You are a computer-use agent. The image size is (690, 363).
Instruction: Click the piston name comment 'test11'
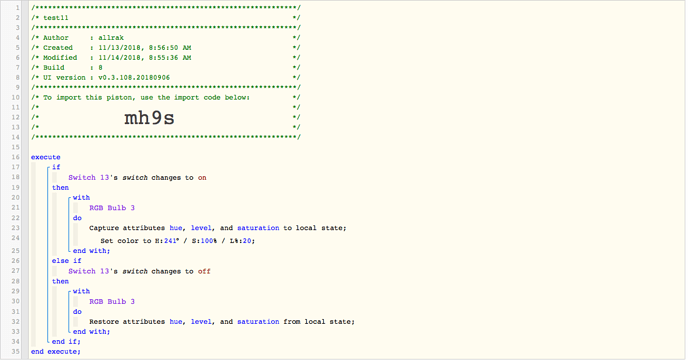56,18
